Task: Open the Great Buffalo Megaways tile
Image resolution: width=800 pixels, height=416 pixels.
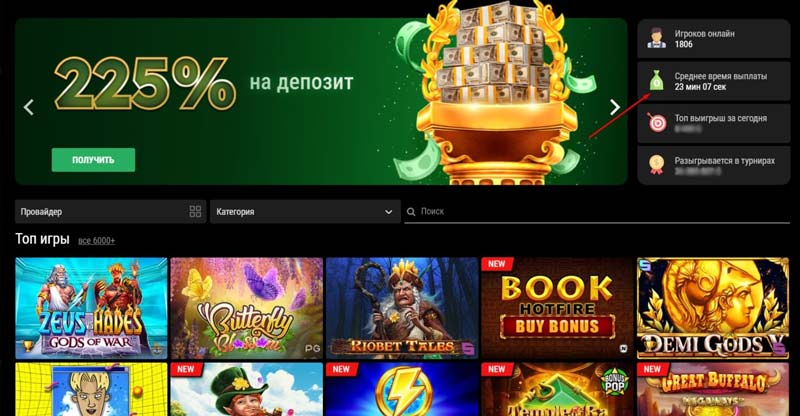Action: coord(713,389)
